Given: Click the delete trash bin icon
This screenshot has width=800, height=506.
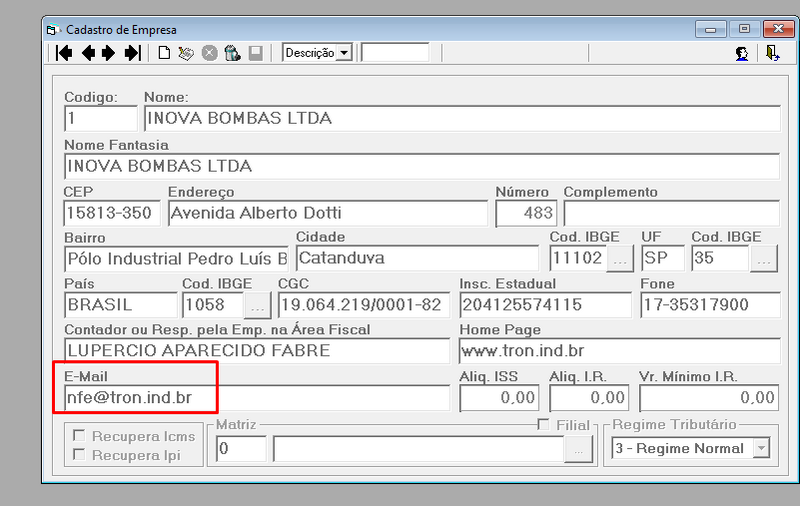Looking at the screenshot, I should pos(233,53).
